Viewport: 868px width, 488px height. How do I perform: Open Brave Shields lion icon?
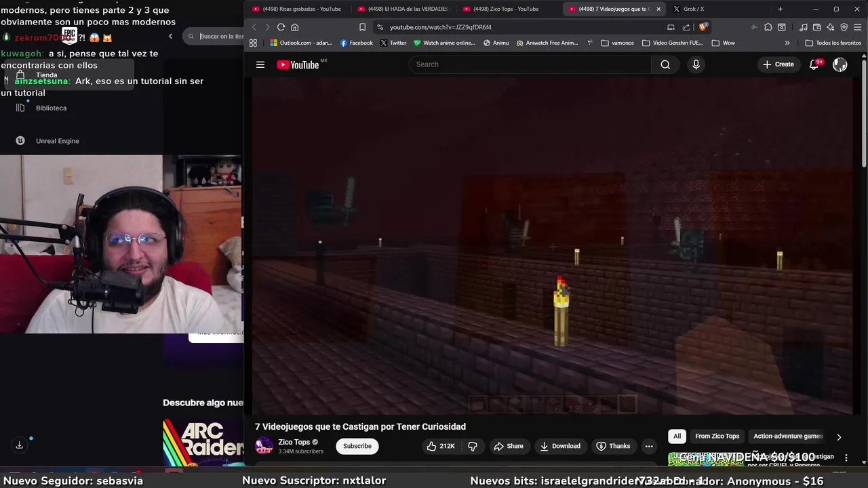[703, 27]
